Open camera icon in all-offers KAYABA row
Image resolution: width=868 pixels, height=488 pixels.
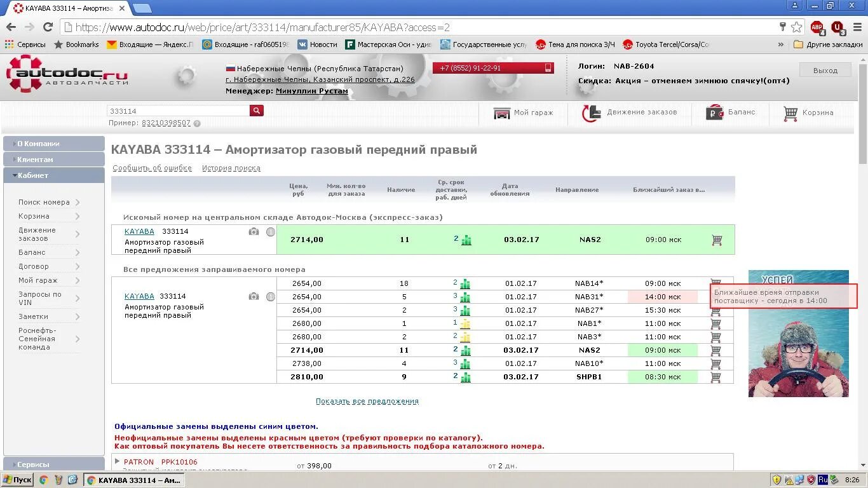(254, 297)
